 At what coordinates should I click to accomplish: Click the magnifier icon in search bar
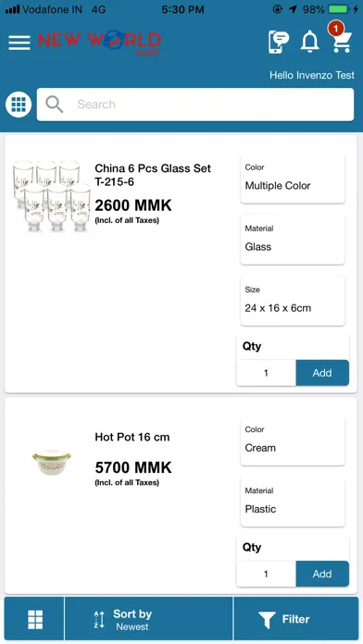[x=55, y=105]
